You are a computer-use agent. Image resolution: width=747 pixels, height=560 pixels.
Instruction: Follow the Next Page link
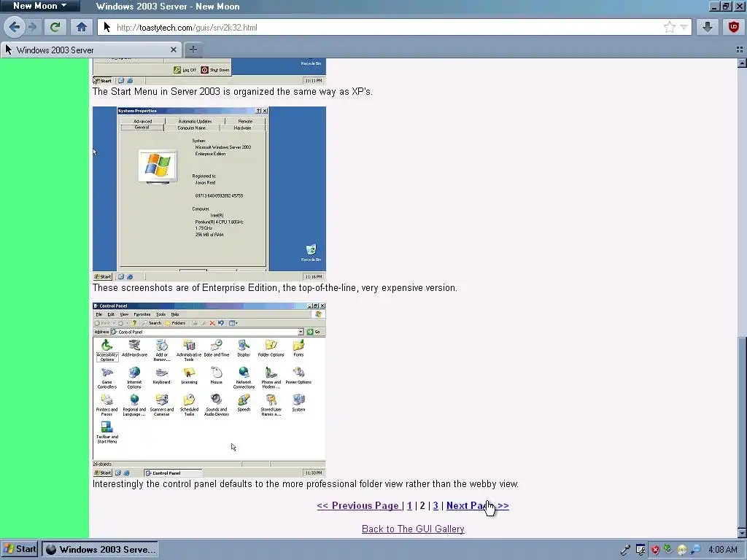coord(477,506)
